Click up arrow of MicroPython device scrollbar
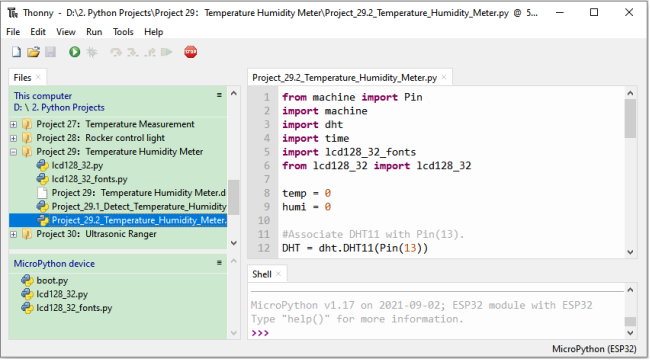650x360 pixels. click(x=233, y=260)
